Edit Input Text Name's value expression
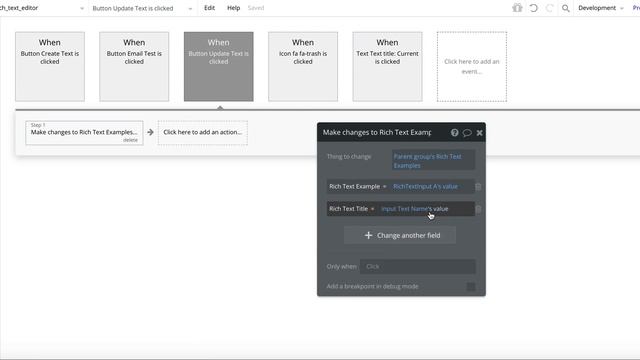The width and height of the screenshot is (640, 360). tap(414, 209)
